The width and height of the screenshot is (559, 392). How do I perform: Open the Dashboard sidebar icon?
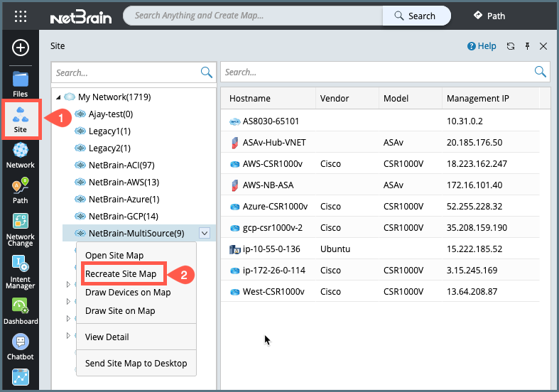pyautogui.click(x=21, y=310)
